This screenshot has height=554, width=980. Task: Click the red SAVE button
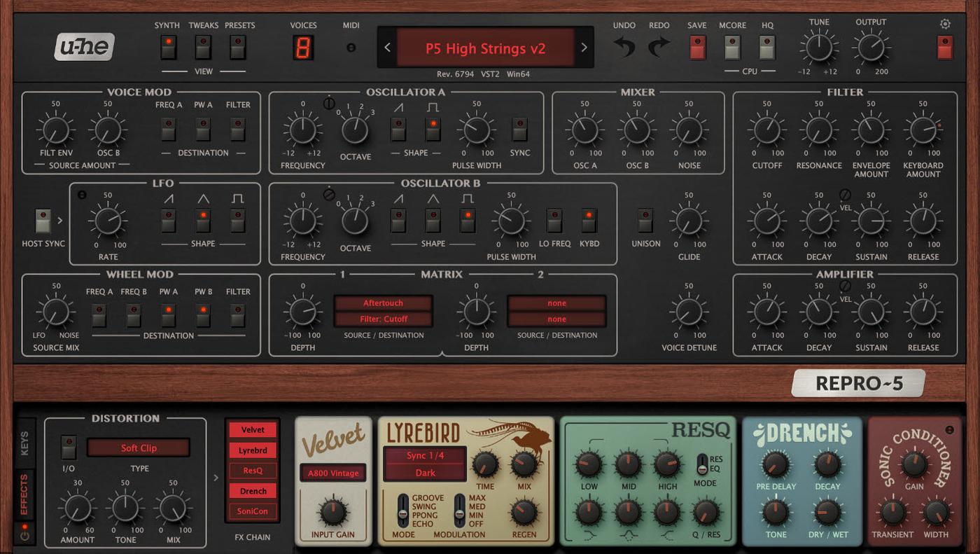(697, 48)
